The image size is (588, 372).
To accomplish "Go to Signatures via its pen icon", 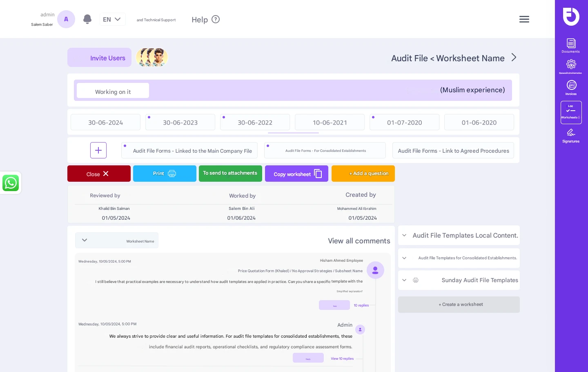I will coord(571,134).
